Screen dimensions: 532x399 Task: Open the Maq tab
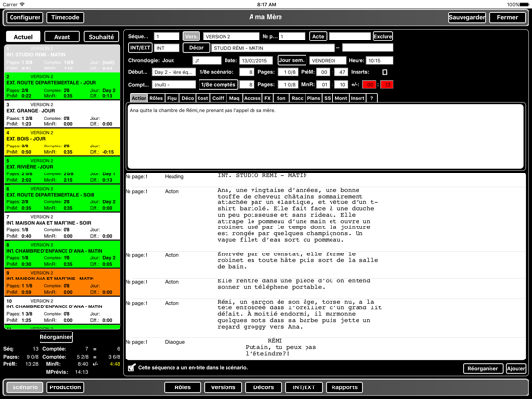tap(234, 98)
